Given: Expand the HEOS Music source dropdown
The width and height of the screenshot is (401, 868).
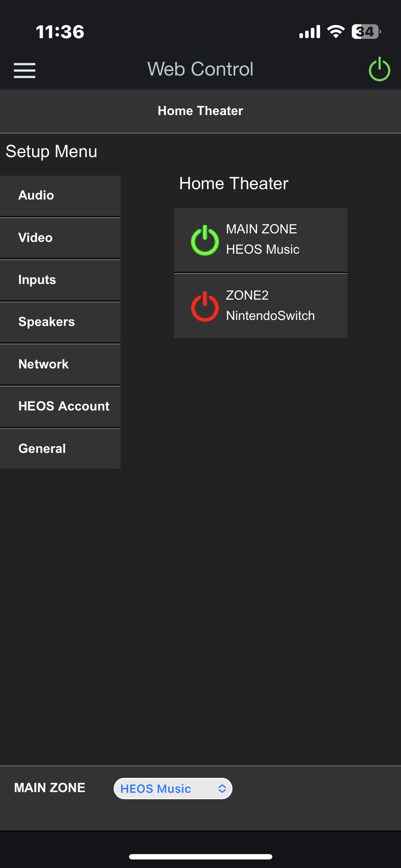Looking at the screenshot, I should [173, 789].
